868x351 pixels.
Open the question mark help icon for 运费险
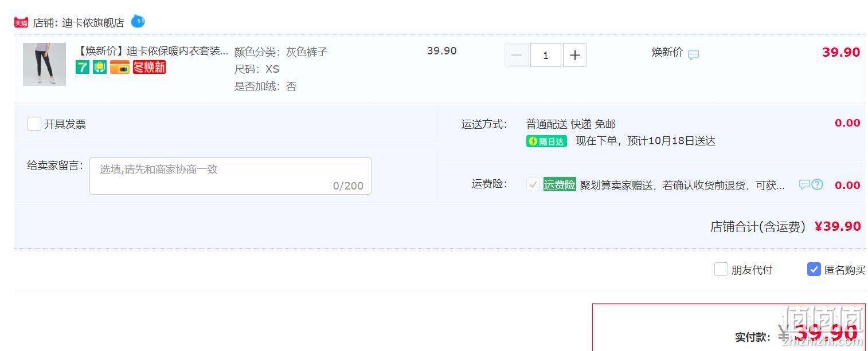point(818,184)
